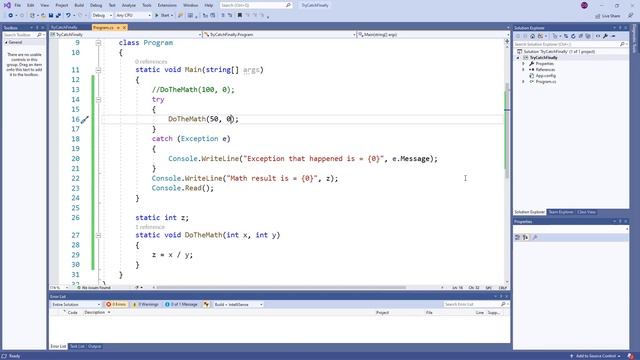Click the Undo toolbar icon
640x360 pixels.
(x=68, y=16)
